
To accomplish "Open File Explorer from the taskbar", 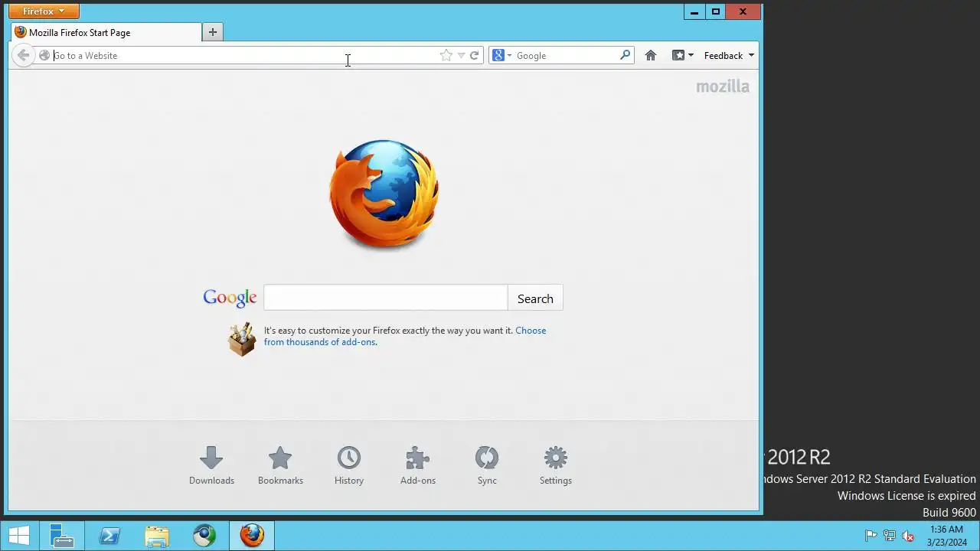I will point(156,536).
